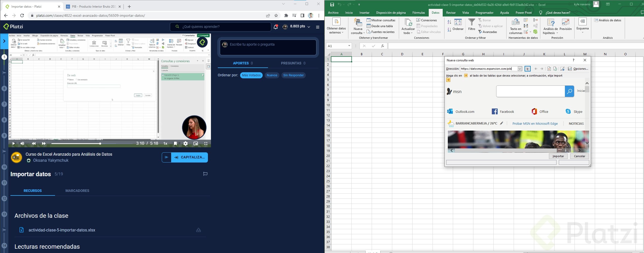Viewport: 644px width, 253px height.
Task: Switch to the PREGUNTAS tab on Platzi
Action: [x=293, y=63]
